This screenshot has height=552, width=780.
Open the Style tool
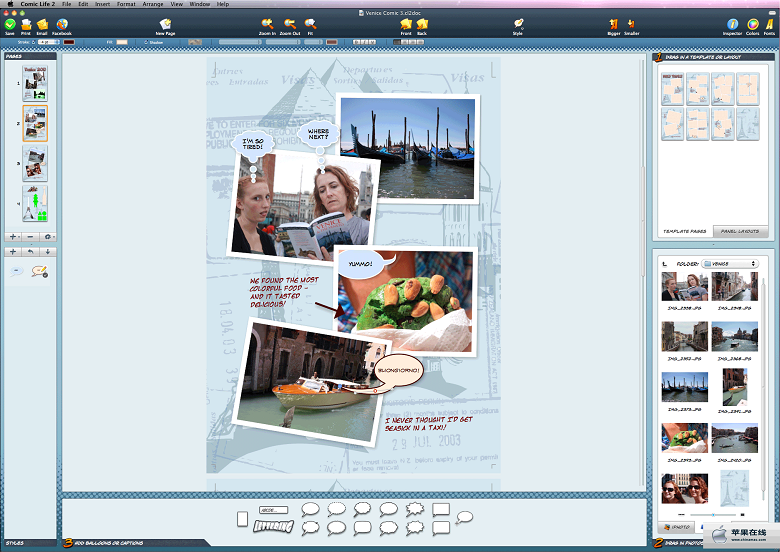518,24
